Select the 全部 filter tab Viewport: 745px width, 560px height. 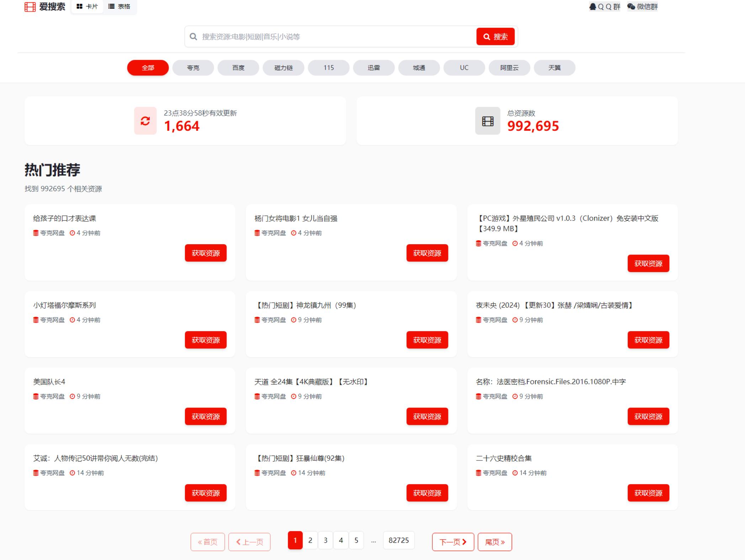(148, 68)
